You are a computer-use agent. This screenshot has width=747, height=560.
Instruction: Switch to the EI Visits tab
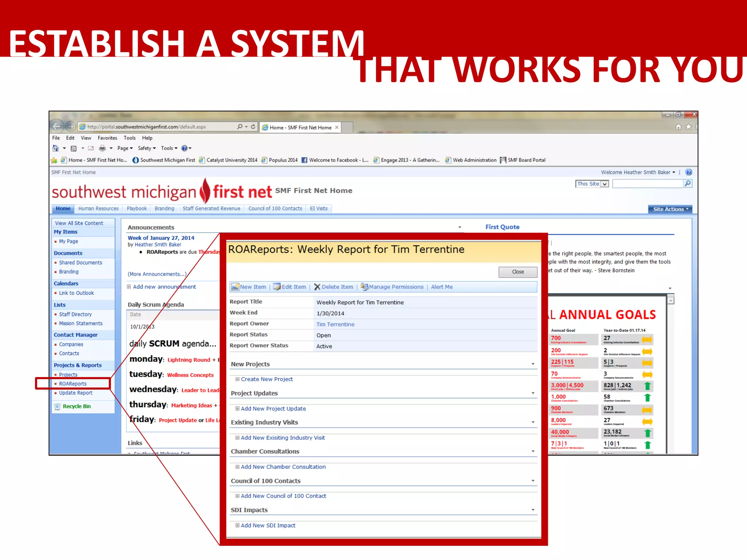319,209
